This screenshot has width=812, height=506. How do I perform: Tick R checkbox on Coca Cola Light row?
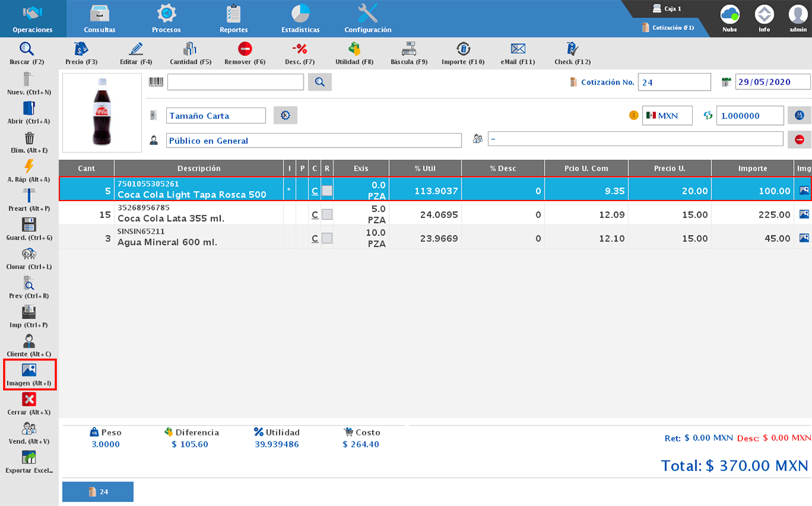pos(327,191)
